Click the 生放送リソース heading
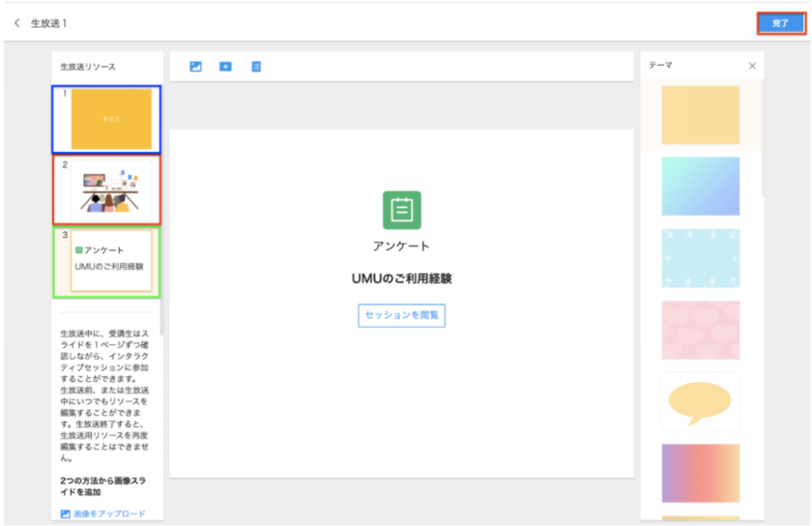812x526 pixels. pos(88,67)
